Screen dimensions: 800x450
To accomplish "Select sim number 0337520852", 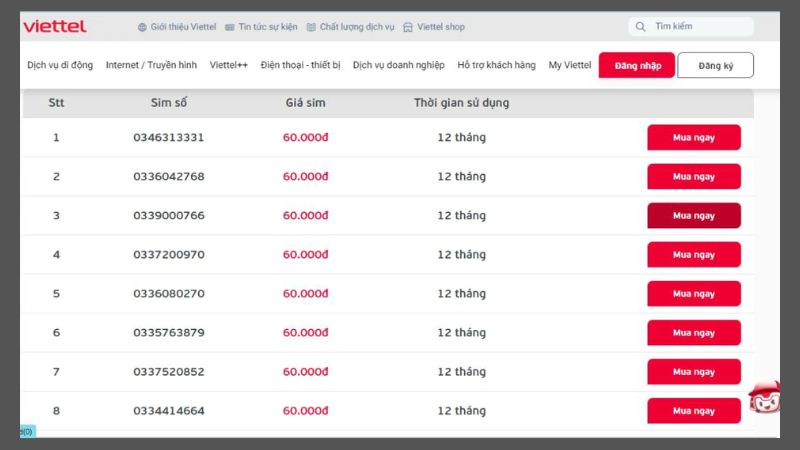I will pos(169,371).
